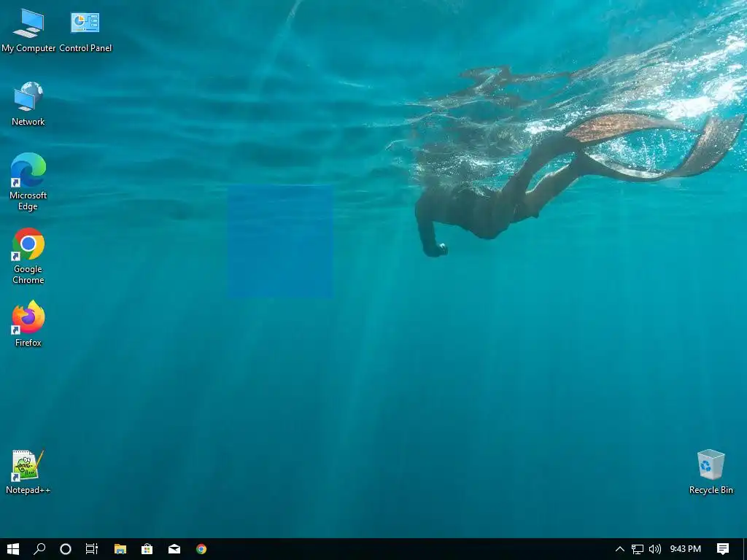This screenshot has height=560, width=747.
Task: Select the Recycle Bin icon
Action: (x=711, y=472)
